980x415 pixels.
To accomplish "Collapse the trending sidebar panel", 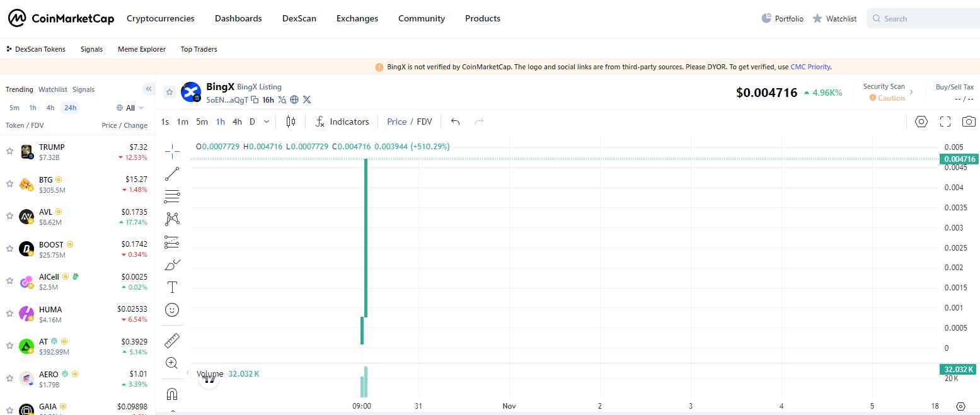I will pos(148,89).
